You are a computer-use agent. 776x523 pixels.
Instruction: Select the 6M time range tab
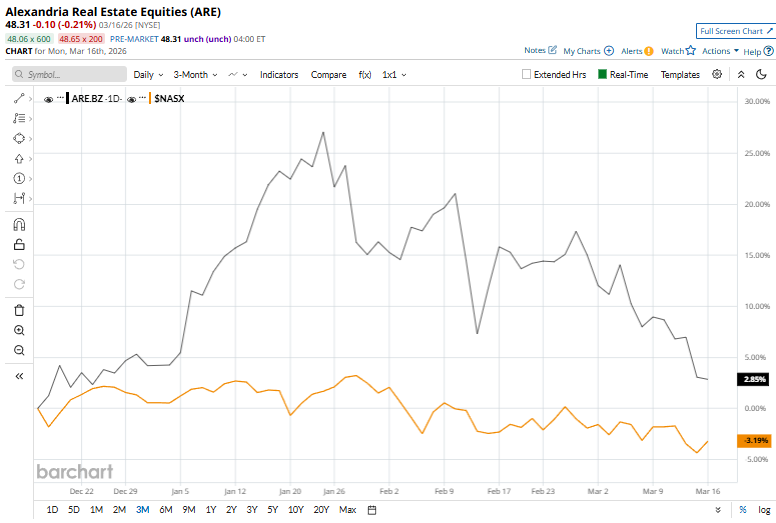pos(165,510)
